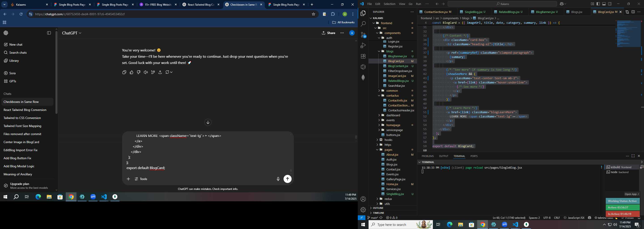Split the VS Code editor right
The image size is (644, 229).
(633, 12)
